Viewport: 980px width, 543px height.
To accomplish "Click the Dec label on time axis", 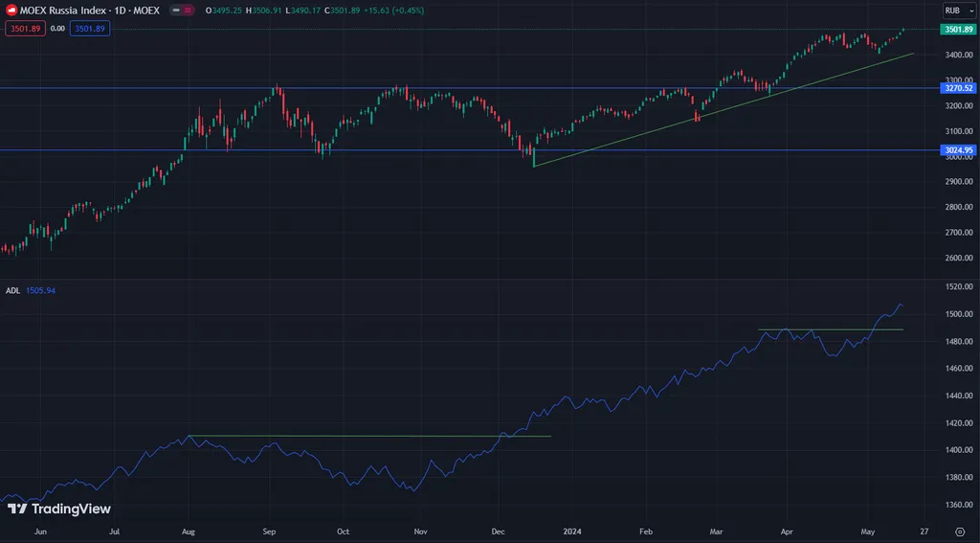I will [x=498, y=532].
